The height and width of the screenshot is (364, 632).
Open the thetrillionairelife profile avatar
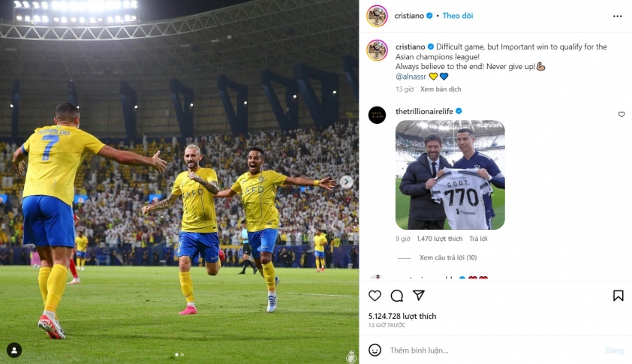point(377,115)
